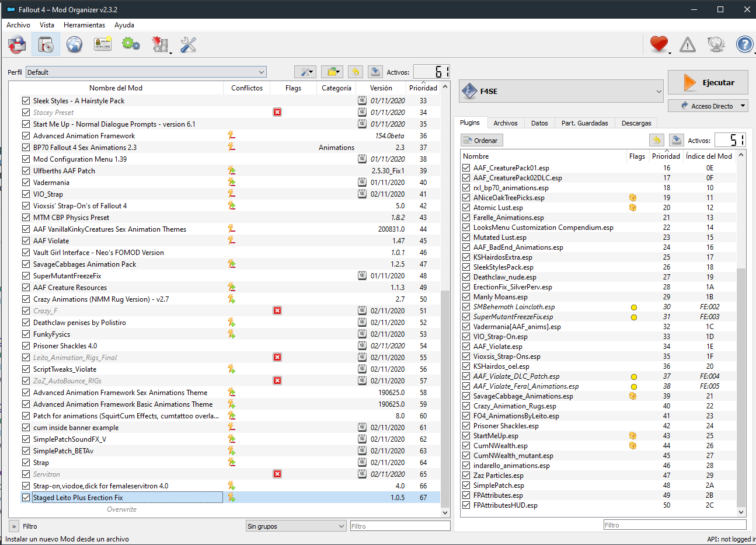
Task: Switch to the Part. Guardadas tab
Action: click(x=585, y=123)
